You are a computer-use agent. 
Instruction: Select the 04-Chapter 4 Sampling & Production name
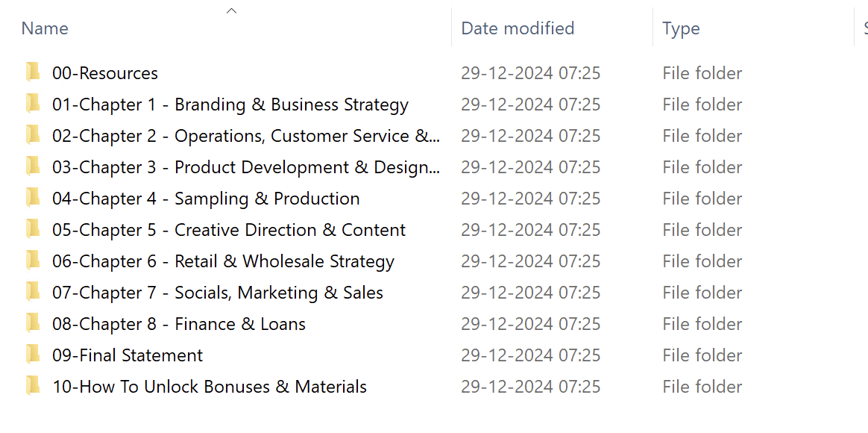coord(206,199)
